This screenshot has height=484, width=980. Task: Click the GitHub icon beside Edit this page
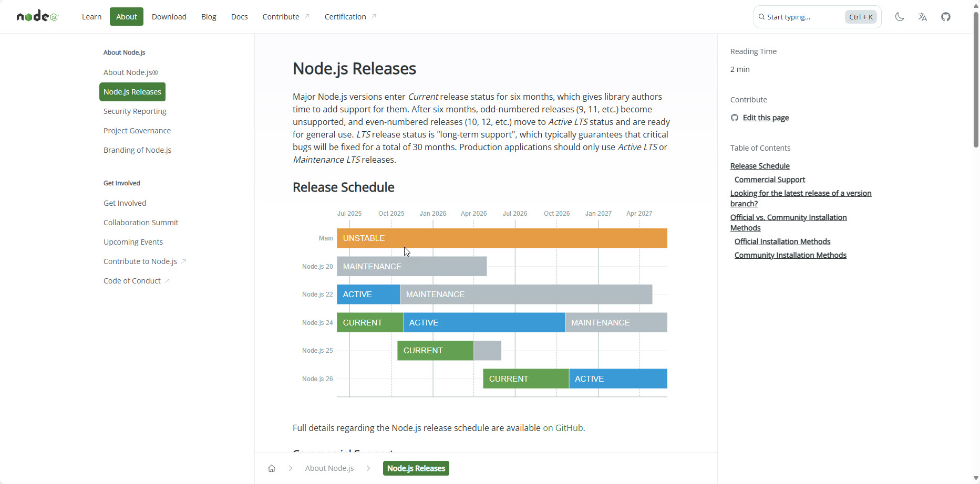[x=735, y=118]
